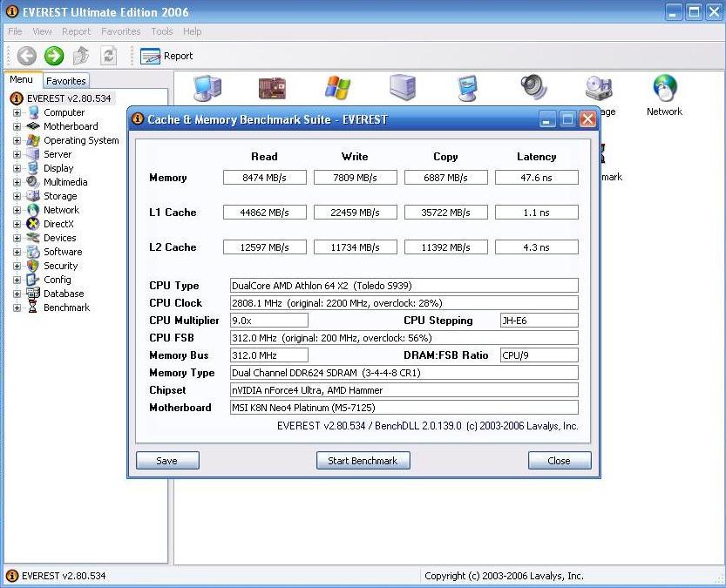Select the DirectX tree icon in sidebar
This screenshot has width=726, height=588.
33,224
